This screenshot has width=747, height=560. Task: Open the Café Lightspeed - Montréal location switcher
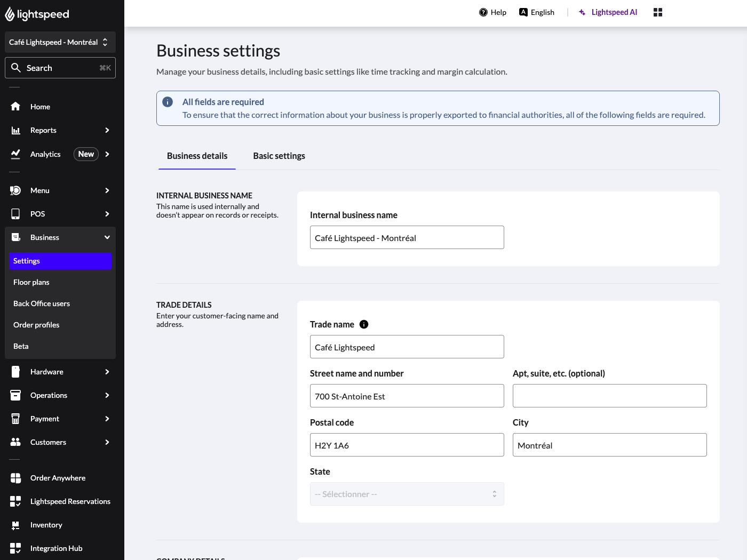pos(60,42)
